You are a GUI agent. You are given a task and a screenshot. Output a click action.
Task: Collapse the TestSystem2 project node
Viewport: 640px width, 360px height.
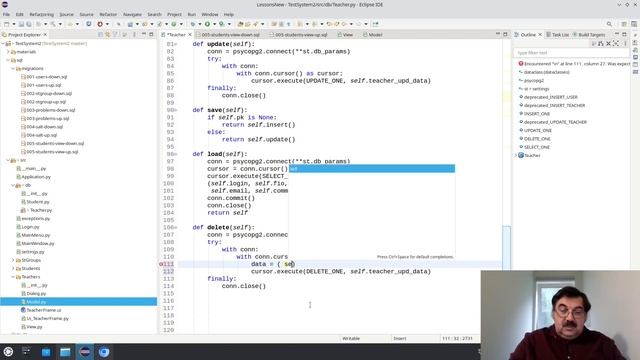tap(3, 43)
